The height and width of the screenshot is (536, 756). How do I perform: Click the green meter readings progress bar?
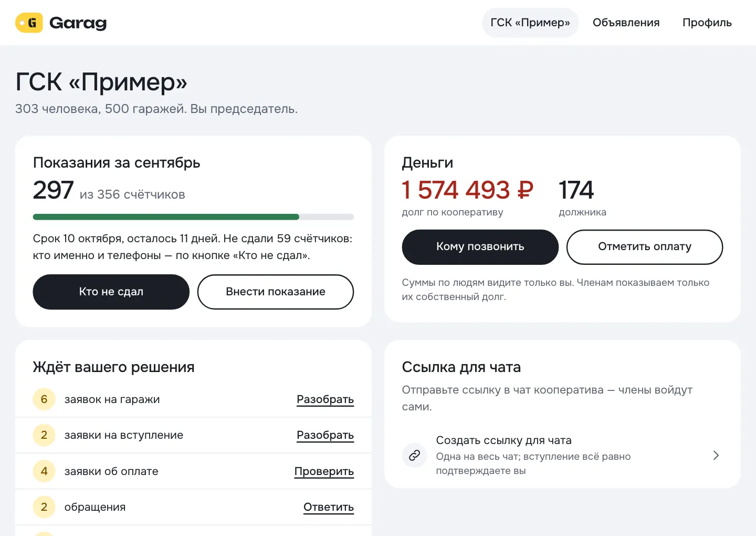[x=193, y=217]
